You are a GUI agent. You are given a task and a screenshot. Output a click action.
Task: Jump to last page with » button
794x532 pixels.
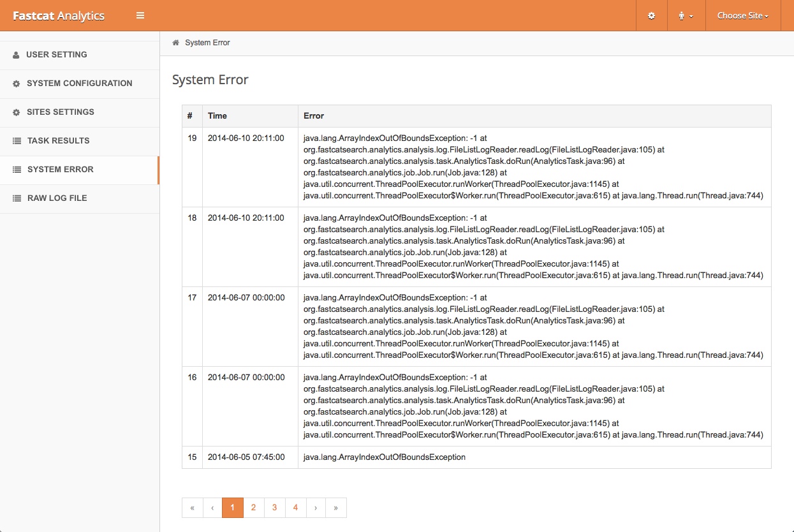pos(336,508)
